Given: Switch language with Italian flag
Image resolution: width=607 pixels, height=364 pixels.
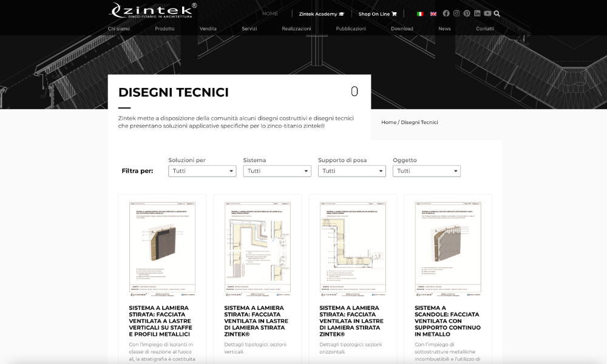Looking at the screenshot, I should [420, 14].
